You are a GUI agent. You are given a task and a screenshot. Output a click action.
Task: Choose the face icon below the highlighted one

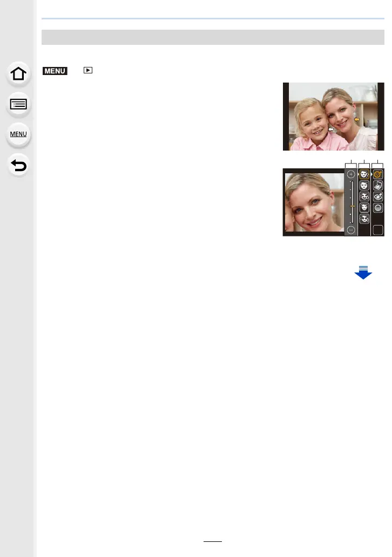tap(364, 186)
